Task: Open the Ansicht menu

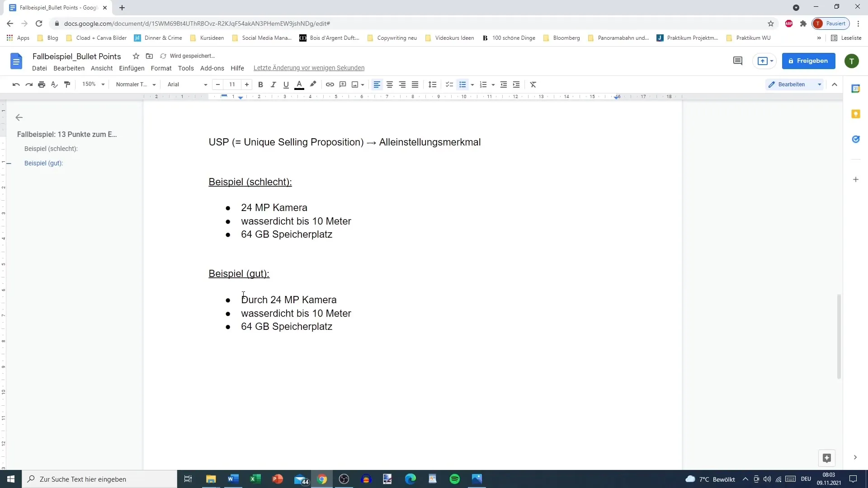Action: coord(102,68)
